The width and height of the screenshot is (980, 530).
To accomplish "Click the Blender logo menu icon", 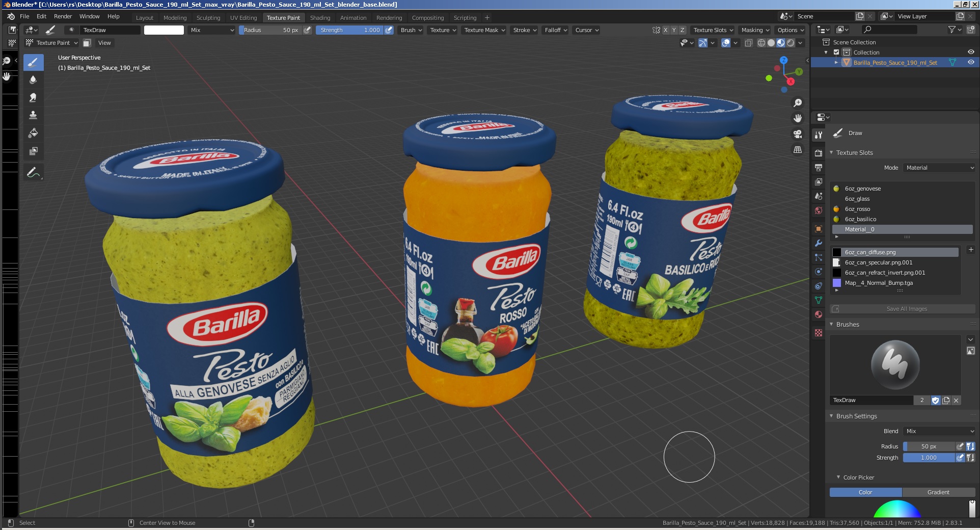I will click(x=11, y=16).
